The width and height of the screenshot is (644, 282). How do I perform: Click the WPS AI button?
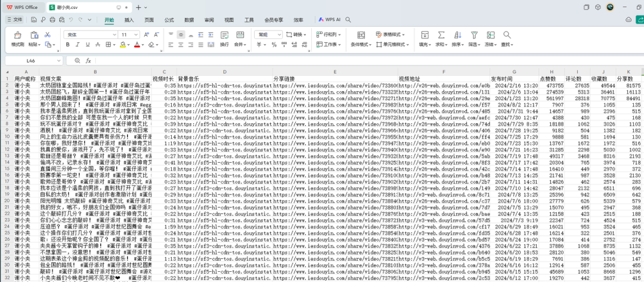(x=329, y=20)
